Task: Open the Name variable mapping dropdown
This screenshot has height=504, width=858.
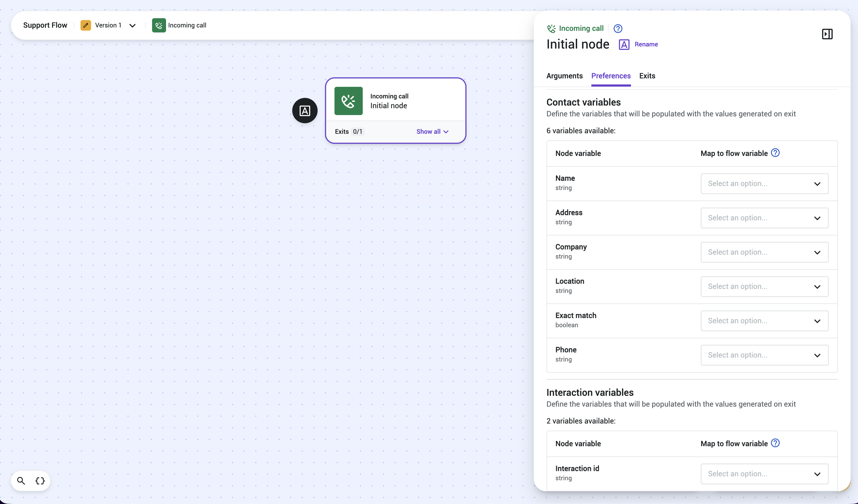Action: coord(764,184)
